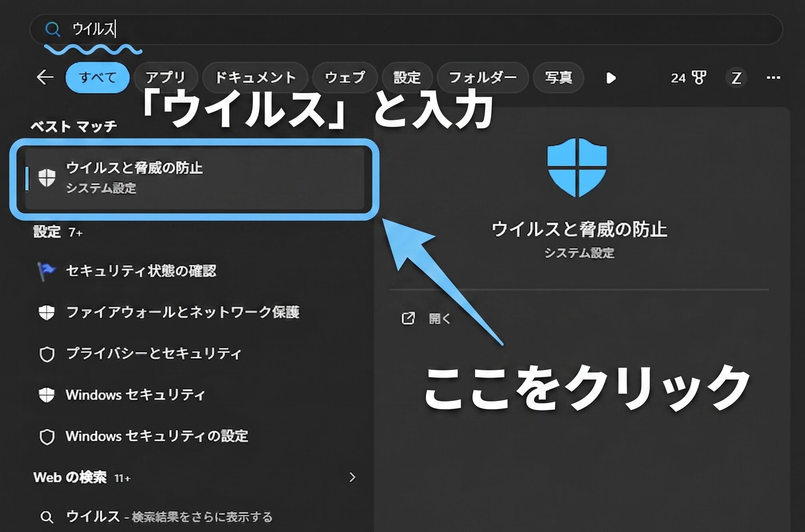805x532 pixels.
Task: Open the Z account avatar
Action: click(x=736, y=77)
